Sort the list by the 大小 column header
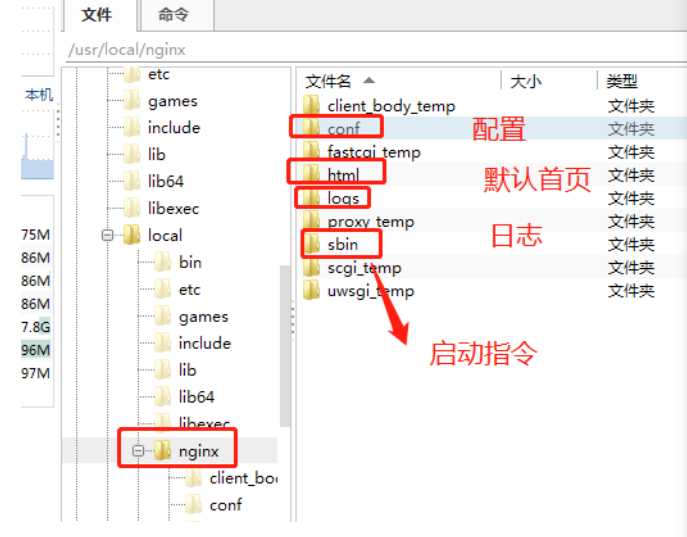Screen dimensions: 687x537 526,81
